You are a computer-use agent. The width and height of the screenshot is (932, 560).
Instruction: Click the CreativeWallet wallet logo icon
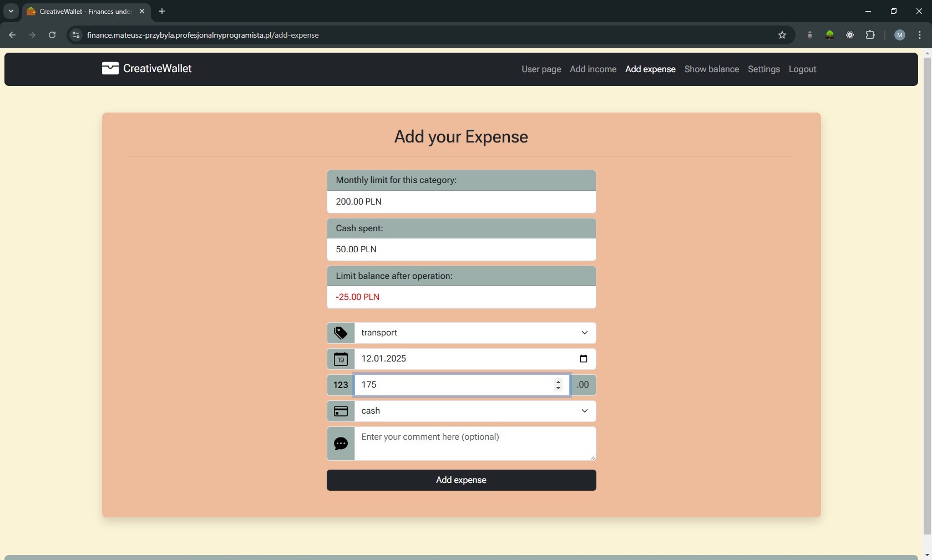coord(110,68)
